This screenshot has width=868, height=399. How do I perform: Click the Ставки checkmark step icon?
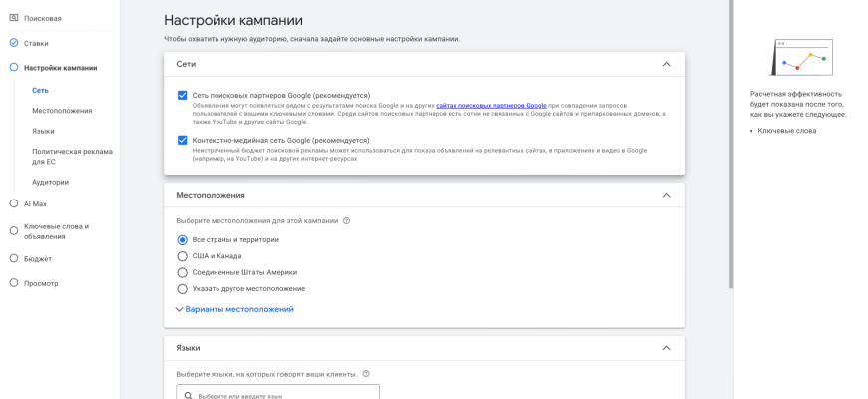point(14,43)
